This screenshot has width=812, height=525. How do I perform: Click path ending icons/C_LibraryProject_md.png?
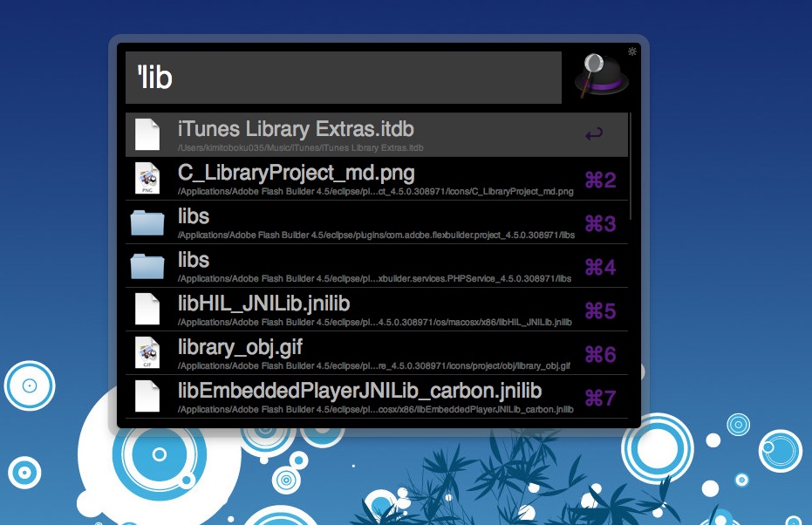click(375, 192)
